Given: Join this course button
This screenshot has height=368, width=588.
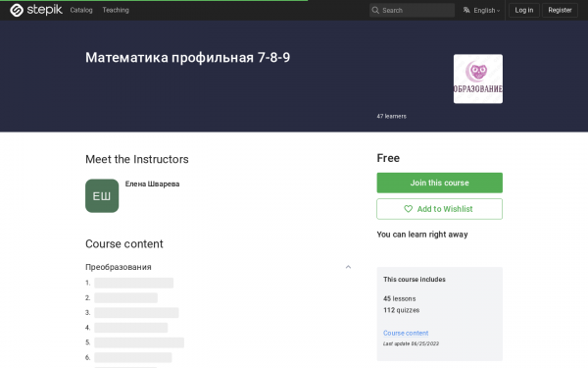Looking at the screenshot, I should click(x=439, y=183).
